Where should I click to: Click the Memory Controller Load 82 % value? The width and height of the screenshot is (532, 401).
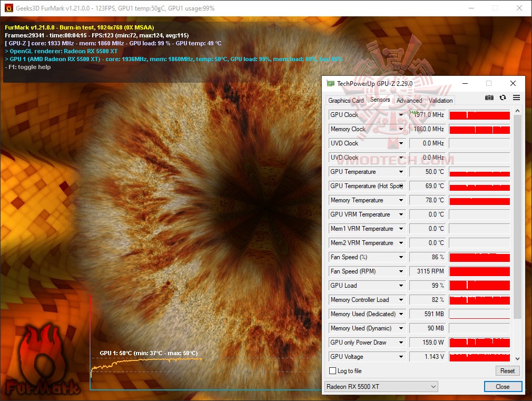coord(428,300)
